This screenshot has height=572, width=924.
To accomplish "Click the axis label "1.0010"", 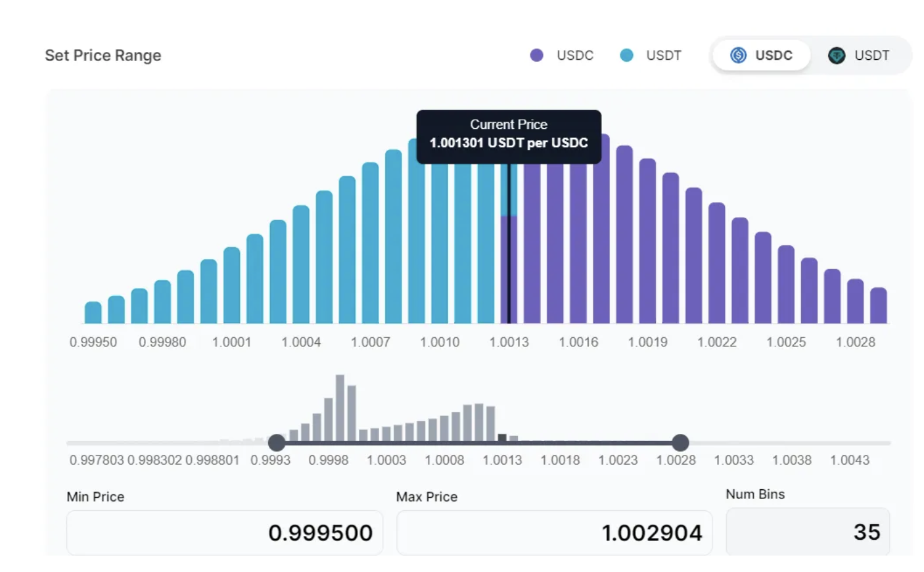I will pos(440,342).
